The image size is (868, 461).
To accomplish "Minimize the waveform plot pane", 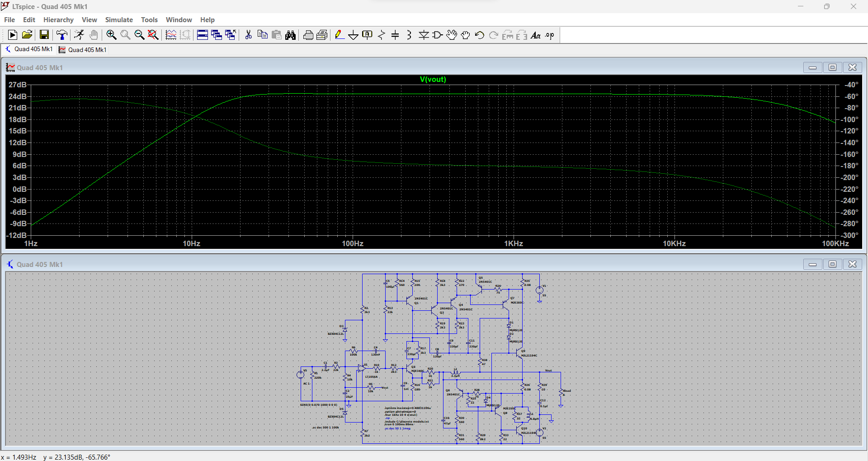I will click(812, 67).
